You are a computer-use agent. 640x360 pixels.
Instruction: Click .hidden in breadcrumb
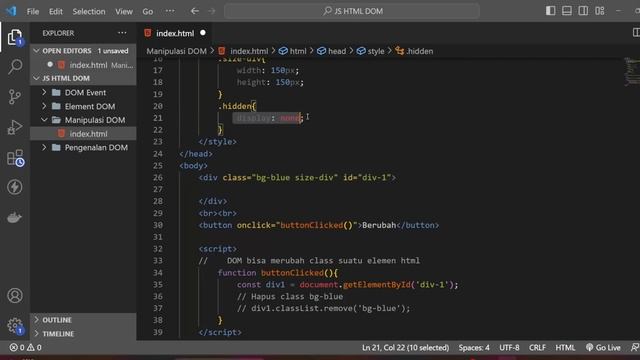pos(419,51)
